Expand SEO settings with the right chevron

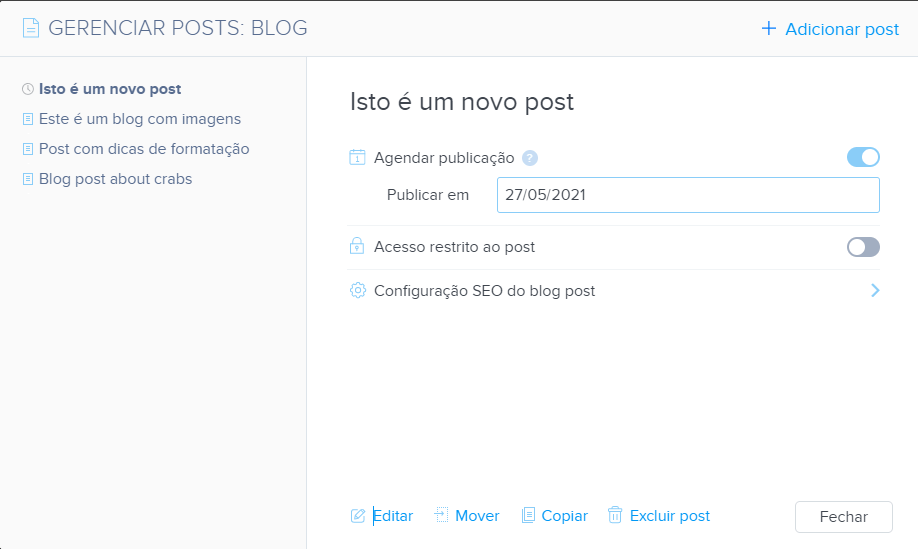(x=875, y=290)
